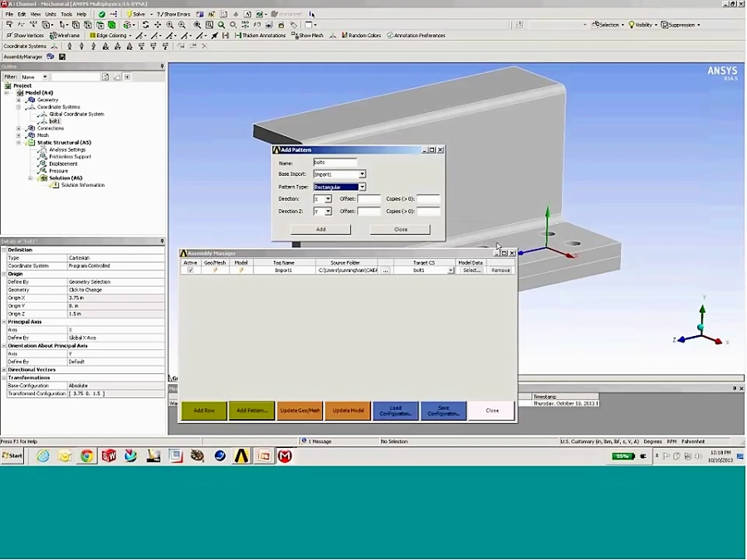
Task: Click the Update Model button
Action: tap(348, 411)
